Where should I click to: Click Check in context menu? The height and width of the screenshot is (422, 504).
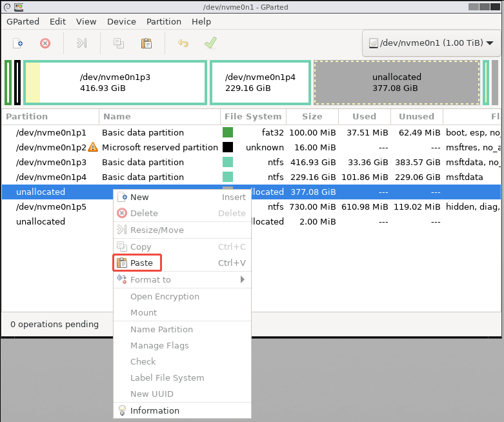pos(182,361)
